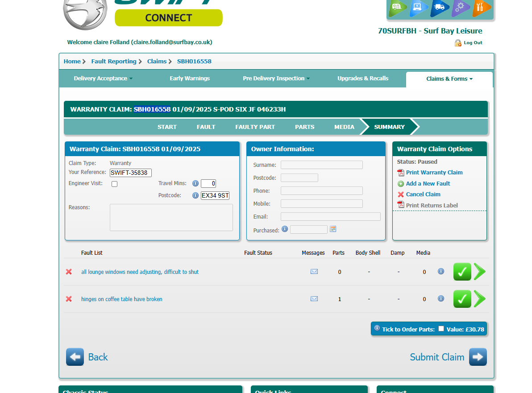Click the Travel Mins input field

[x=208, y=183]
